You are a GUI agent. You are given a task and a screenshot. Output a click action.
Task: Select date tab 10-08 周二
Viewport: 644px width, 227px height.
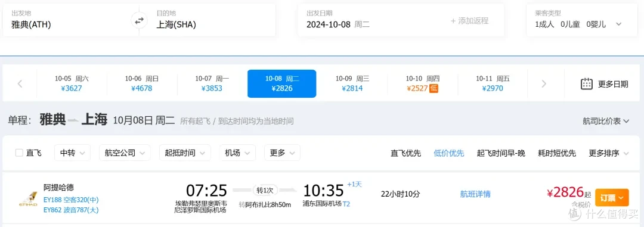(281, 84)
